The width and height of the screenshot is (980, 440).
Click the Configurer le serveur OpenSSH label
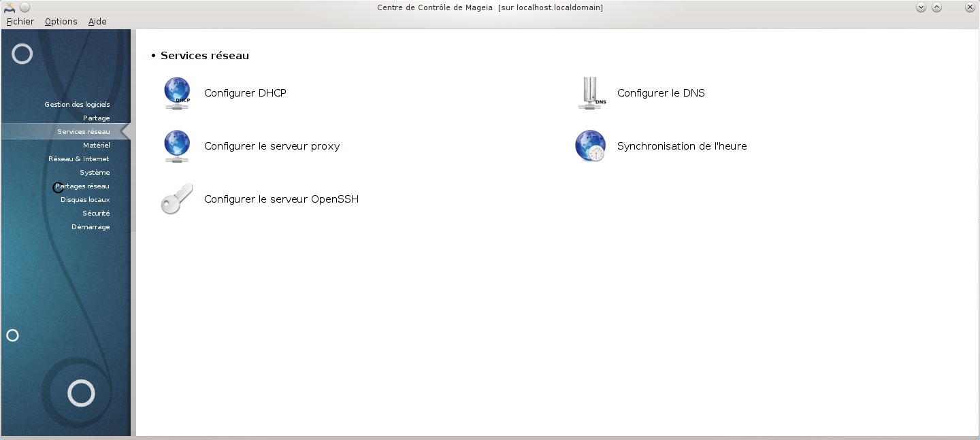pos(281,199)
